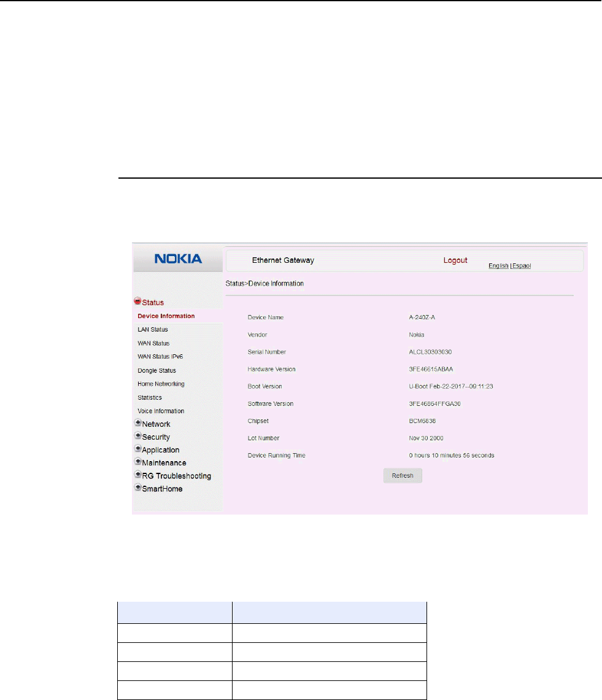This screenshot has width=602, height=700.
Task: Switch language to Espaol
Action: click(521, 266)
